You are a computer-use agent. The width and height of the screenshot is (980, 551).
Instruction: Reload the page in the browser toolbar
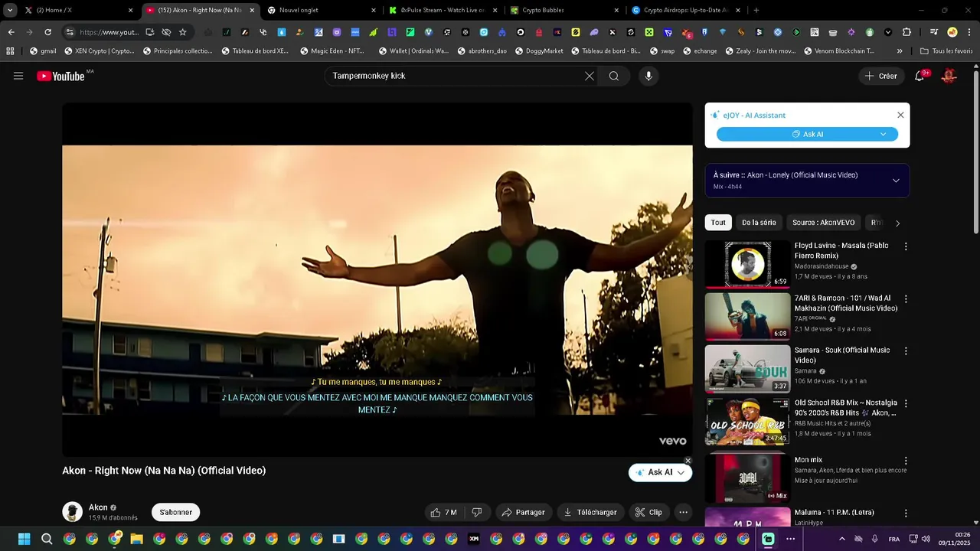pyautogui.click(x=47, y=32)
